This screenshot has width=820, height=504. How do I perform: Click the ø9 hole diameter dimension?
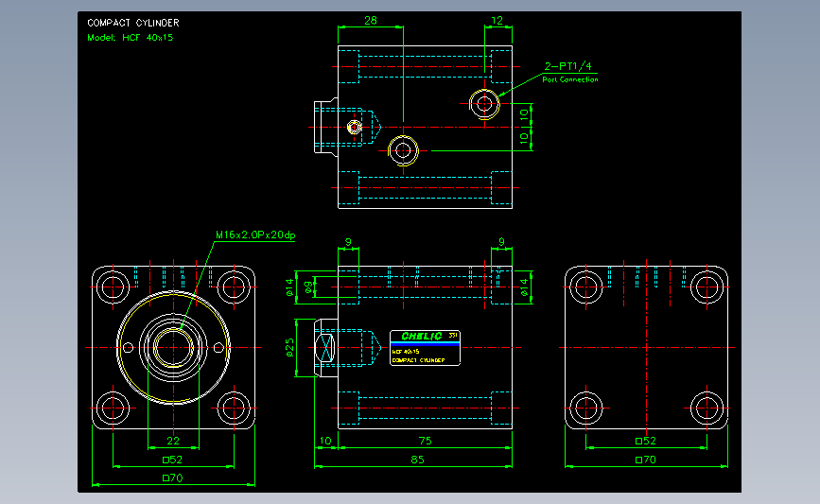tap(308, 287)
